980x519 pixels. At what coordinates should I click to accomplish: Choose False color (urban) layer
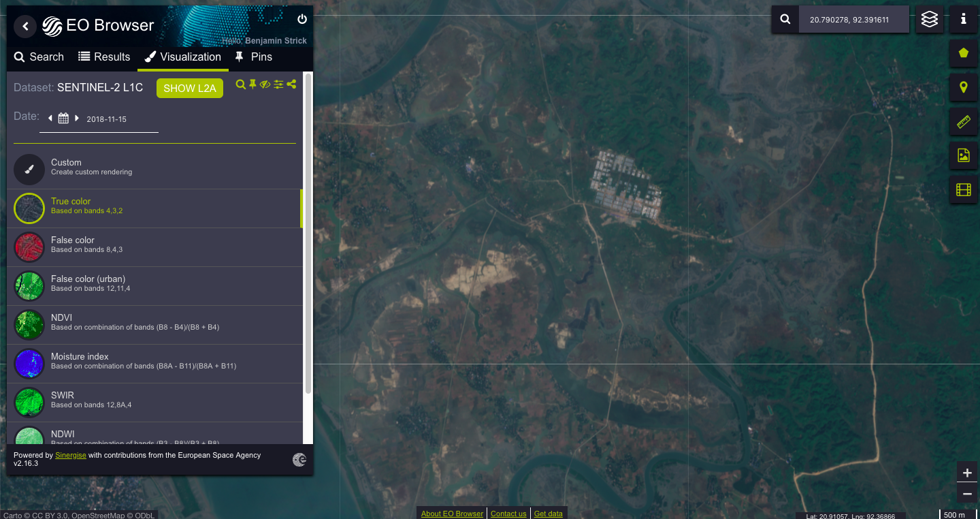click(x=155, y=286)
